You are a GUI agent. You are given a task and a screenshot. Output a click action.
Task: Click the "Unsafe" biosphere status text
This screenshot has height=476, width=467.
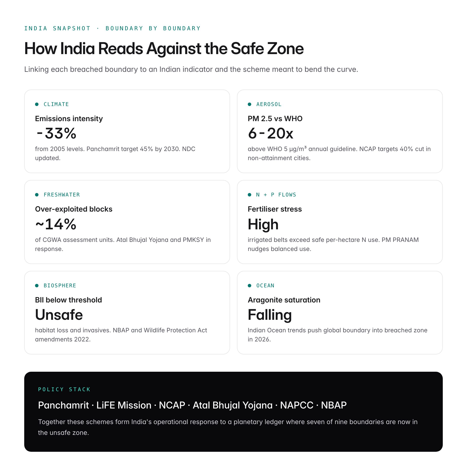click(59, 315)
